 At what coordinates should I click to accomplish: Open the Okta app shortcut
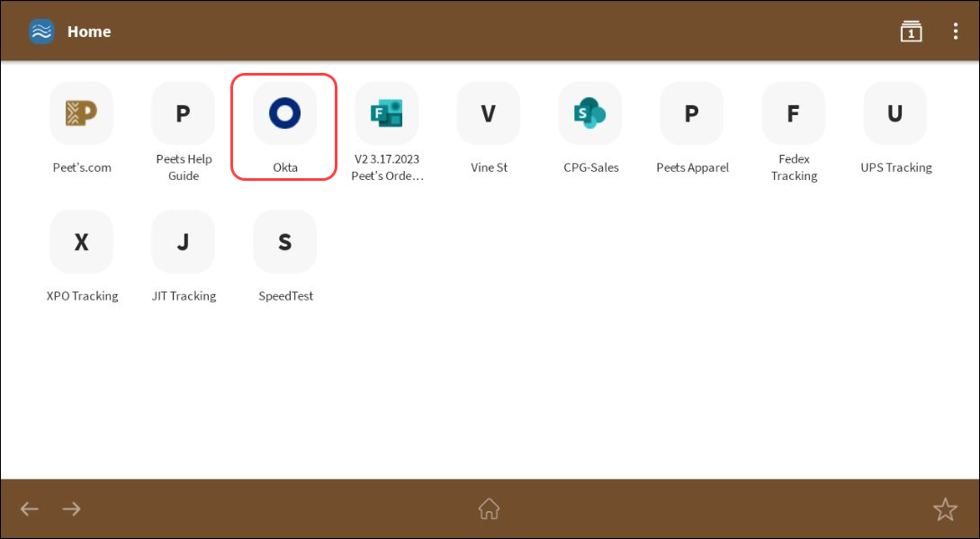283,113
